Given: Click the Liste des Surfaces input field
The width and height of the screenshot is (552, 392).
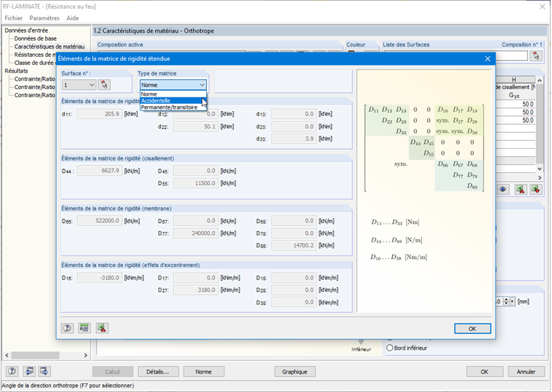Looking at the screenshot, I should coord(455,56).
